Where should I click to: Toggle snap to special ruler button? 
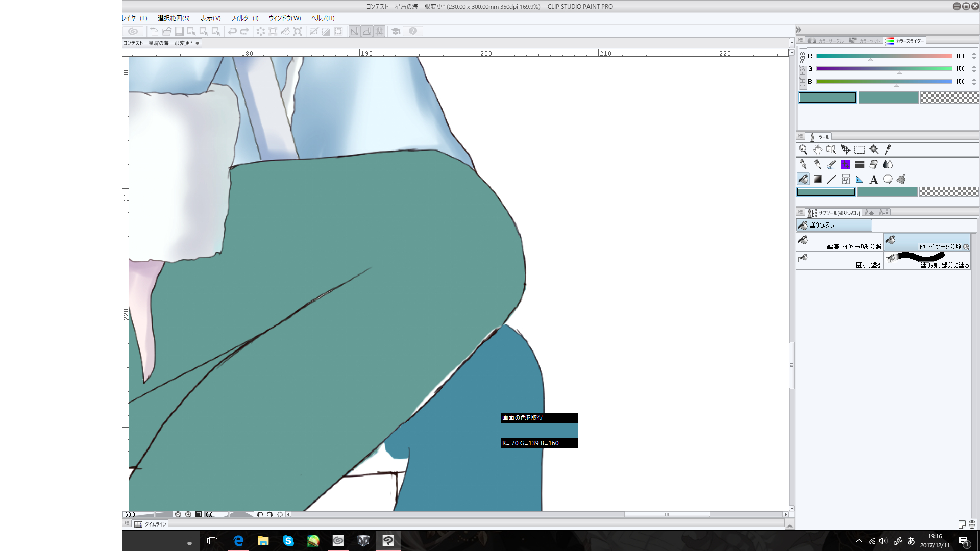(367, 31)
